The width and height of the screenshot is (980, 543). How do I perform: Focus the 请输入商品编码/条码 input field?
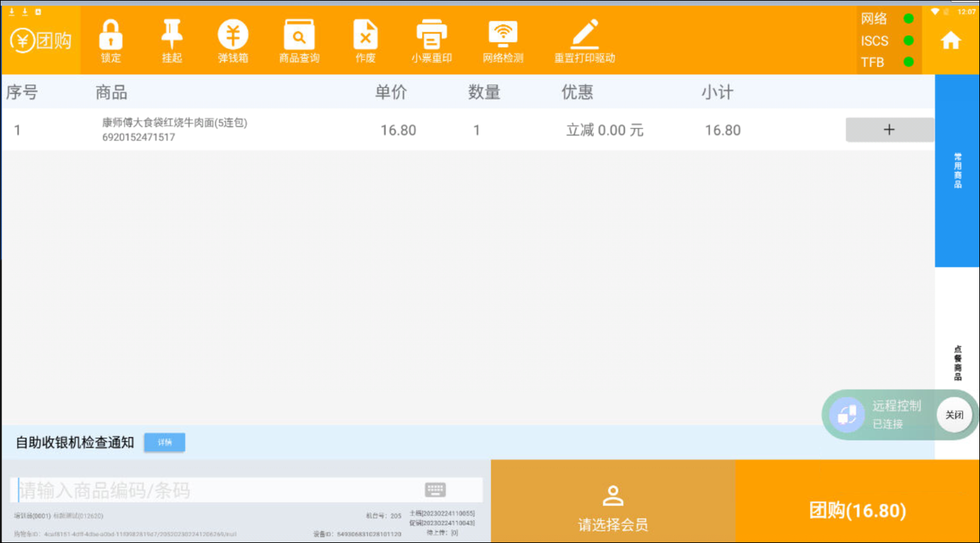tap(246, 490)
